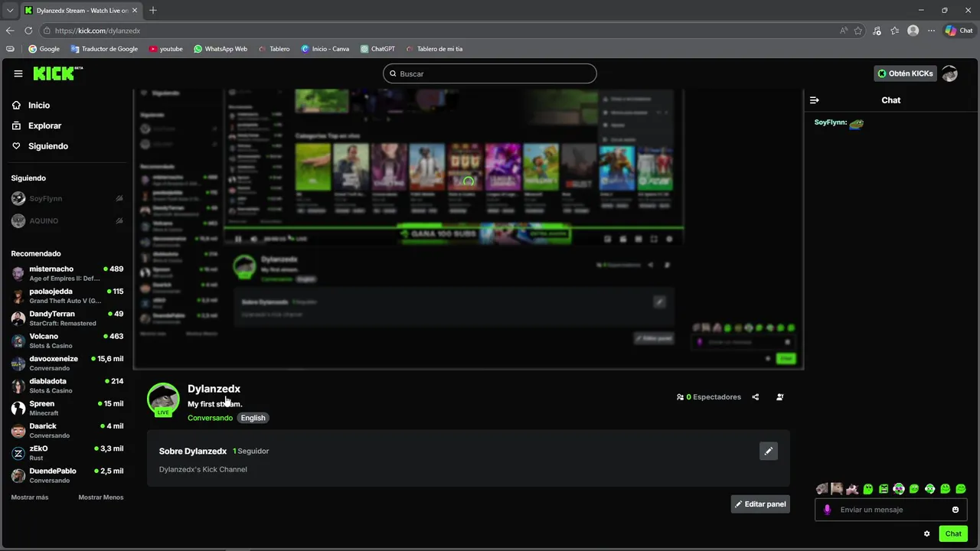Click the Enviar un mensaje field
The image size is (980, 551).
pos(891,510)
